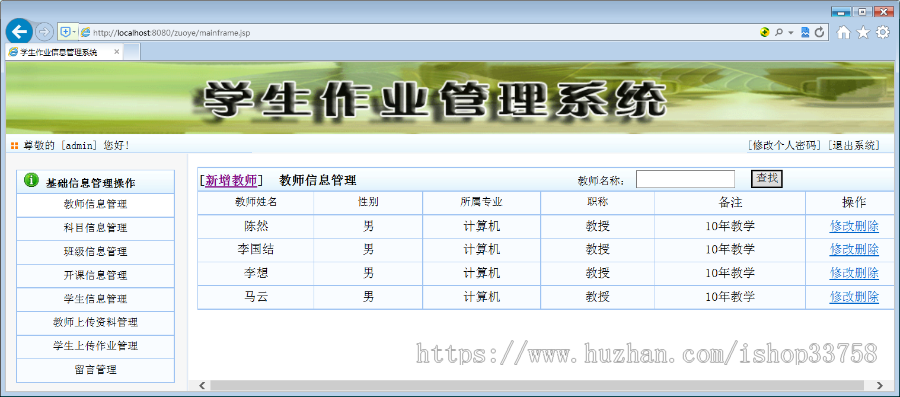The width and height of the screenshot is (900, 397).
Task: Close the 学生作业信息管理系统 tab with its x
Action: (x=117, y=52)
